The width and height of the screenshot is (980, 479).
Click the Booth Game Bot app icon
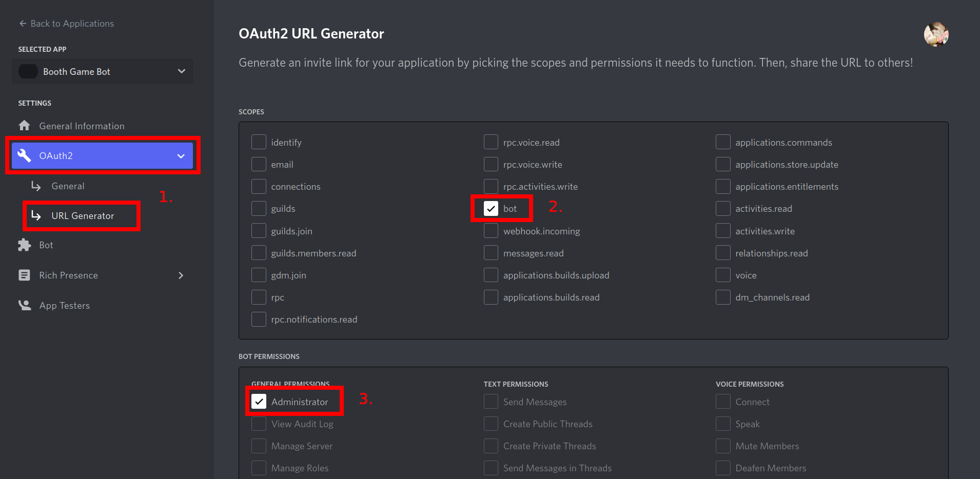(x=28, y=71)
